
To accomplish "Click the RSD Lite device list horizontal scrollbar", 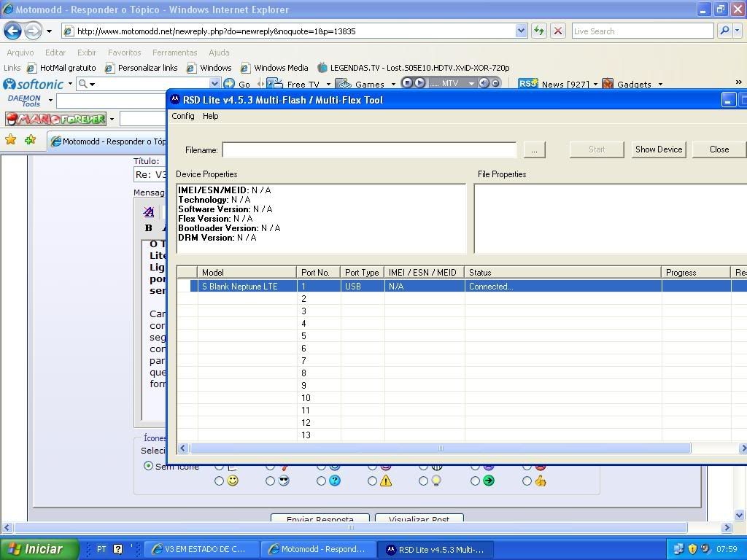I will (x=440, y=448).
